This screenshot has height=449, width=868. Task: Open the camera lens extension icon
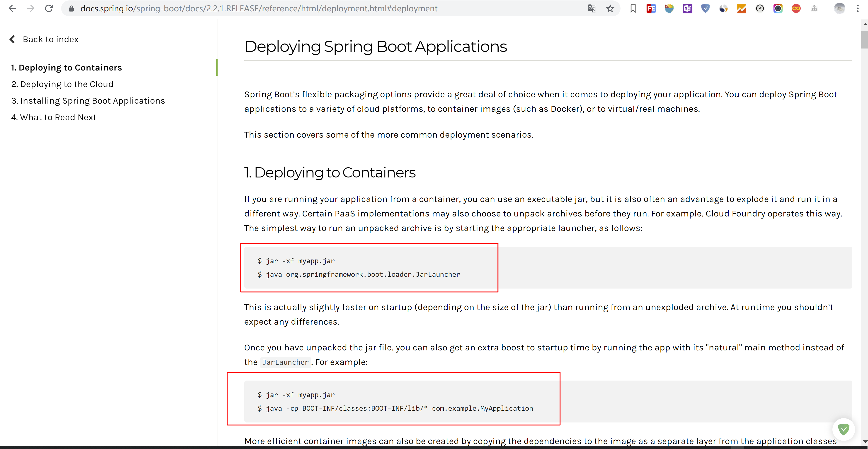point(778,8)
